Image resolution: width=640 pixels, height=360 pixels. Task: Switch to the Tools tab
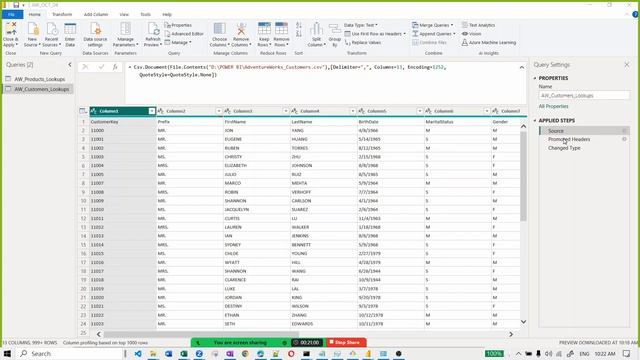coord(146,14)
